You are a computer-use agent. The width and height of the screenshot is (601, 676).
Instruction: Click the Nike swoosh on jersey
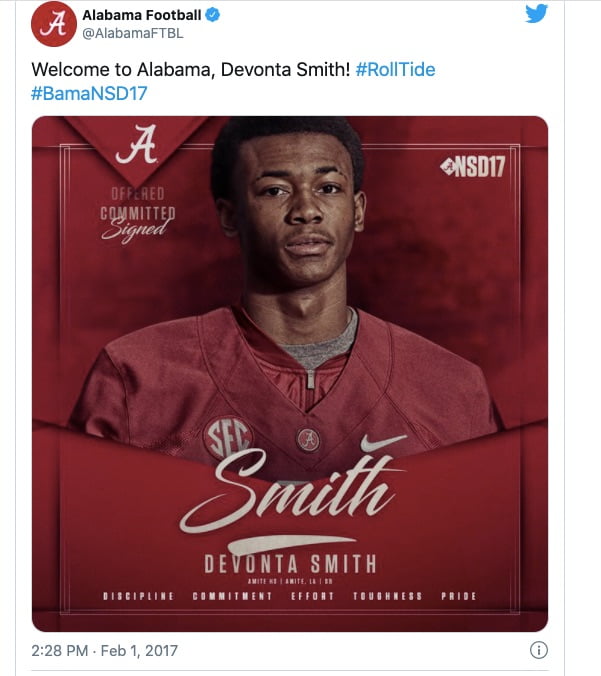(x=383, y=442)
